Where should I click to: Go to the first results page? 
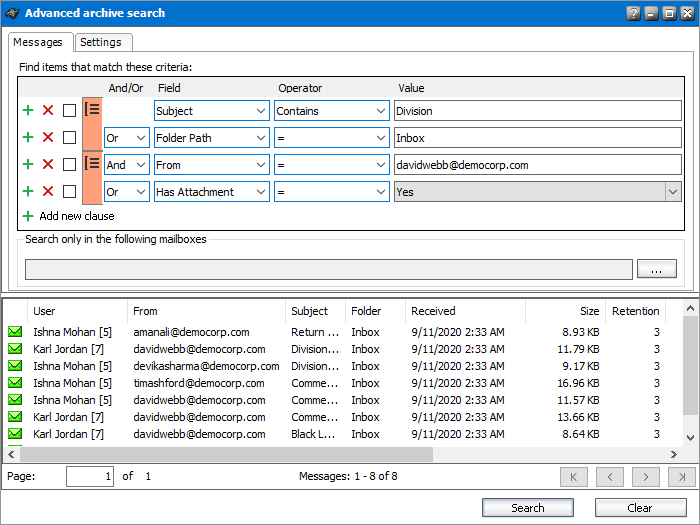coord(574,477)
